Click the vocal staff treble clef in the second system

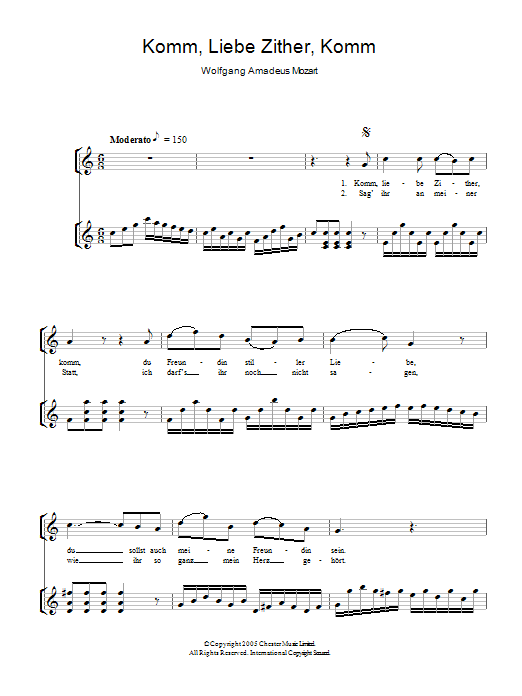(54, 340)
